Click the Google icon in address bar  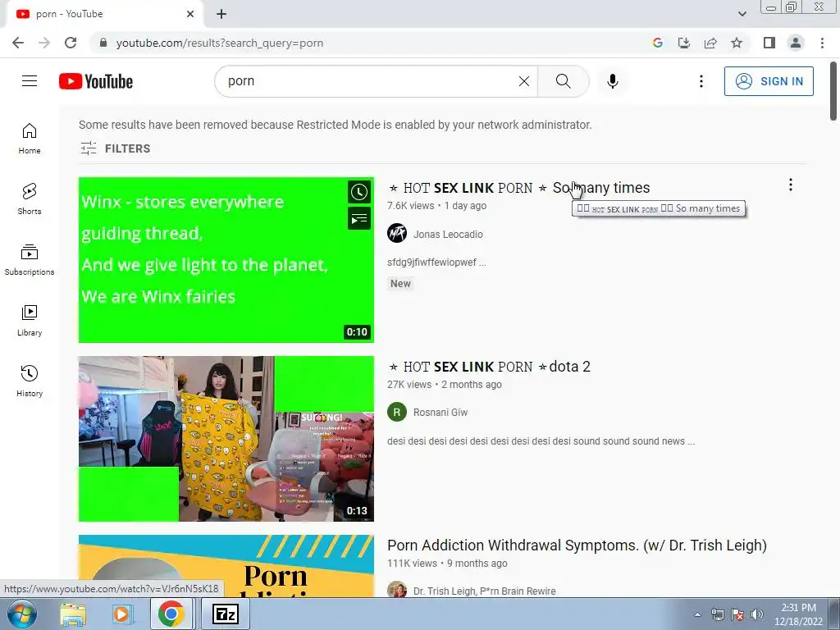point(658,43)
